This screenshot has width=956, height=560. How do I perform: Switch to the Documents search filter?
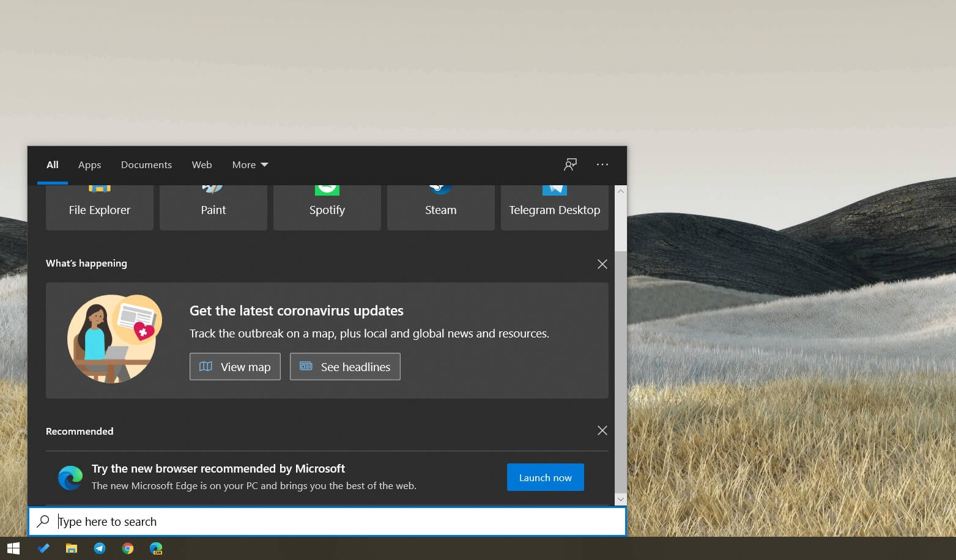tap(146, 164)
